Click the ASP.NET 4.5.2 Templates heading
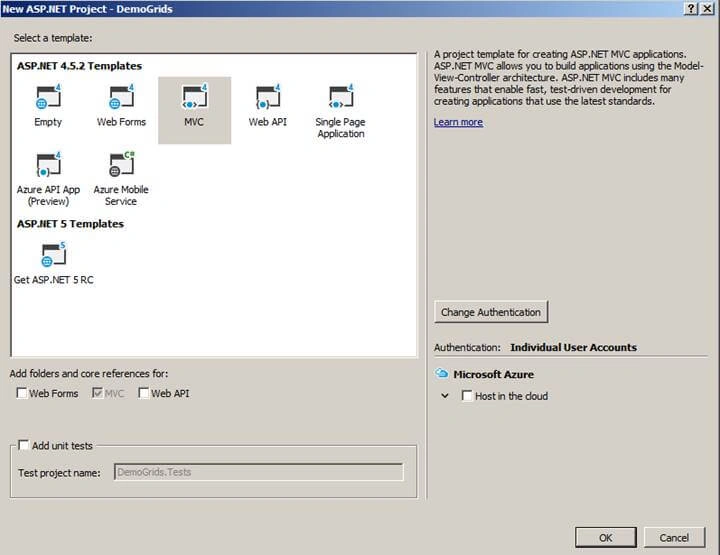The image size is (720, 555). tap(79, 66)
